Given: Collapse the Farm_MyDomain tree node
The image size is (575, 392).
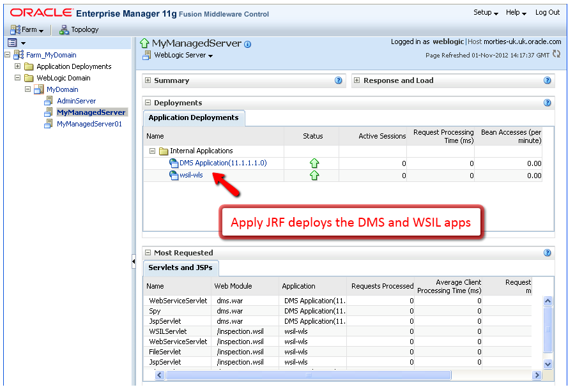Looking at the screenshot, I should tap(7, 55).
